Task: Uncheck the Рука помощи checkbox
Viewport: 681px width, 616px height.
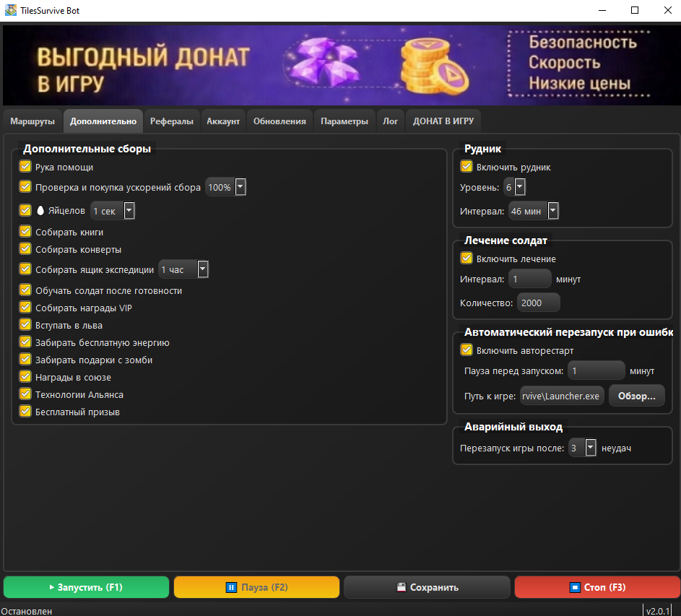Action: pos(25,167)
